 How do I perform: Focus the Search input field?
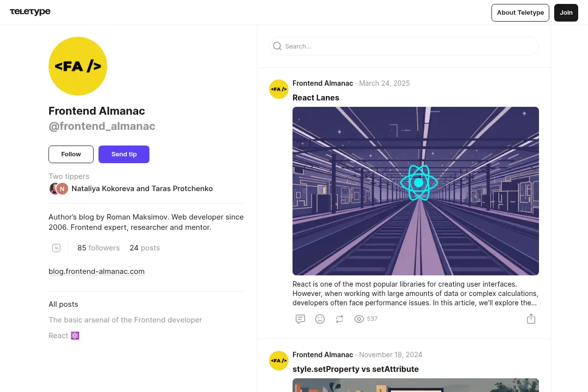click(404, 46)
